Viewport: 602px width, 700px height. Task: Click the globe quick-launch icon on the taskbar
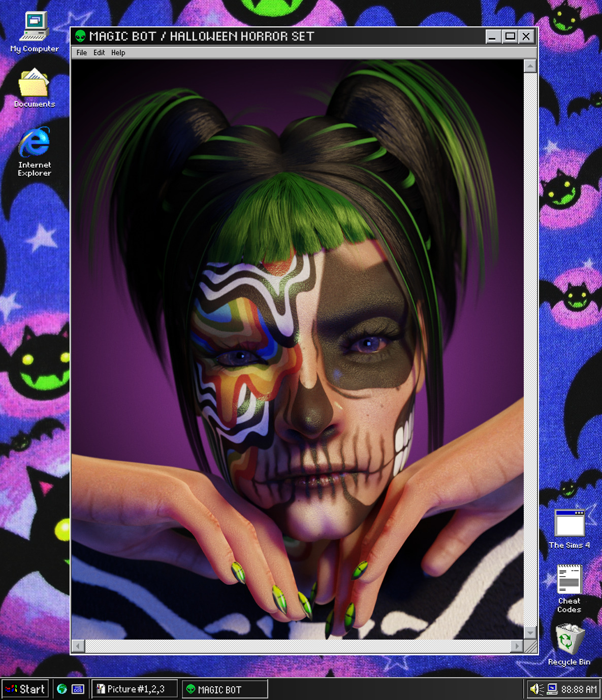tap(62, 689)
